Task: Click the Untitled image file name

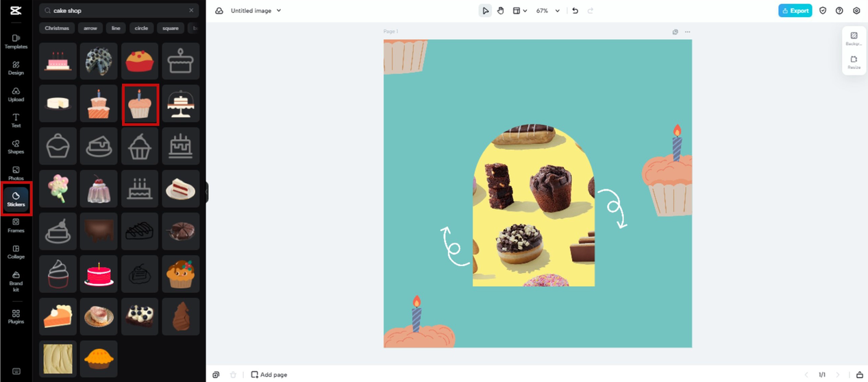Action: coord(251,11)
